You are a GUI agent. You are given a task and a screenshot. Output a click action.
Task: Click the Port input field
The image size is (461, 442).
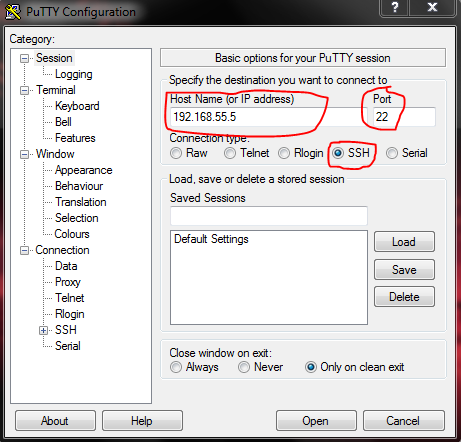coord(404,117)
